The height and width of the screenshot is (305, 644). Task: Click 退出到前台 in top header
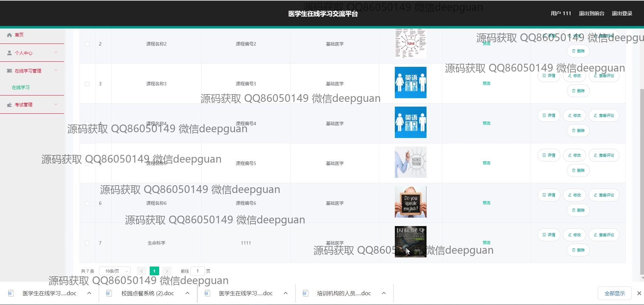click(x=591, y=13)
